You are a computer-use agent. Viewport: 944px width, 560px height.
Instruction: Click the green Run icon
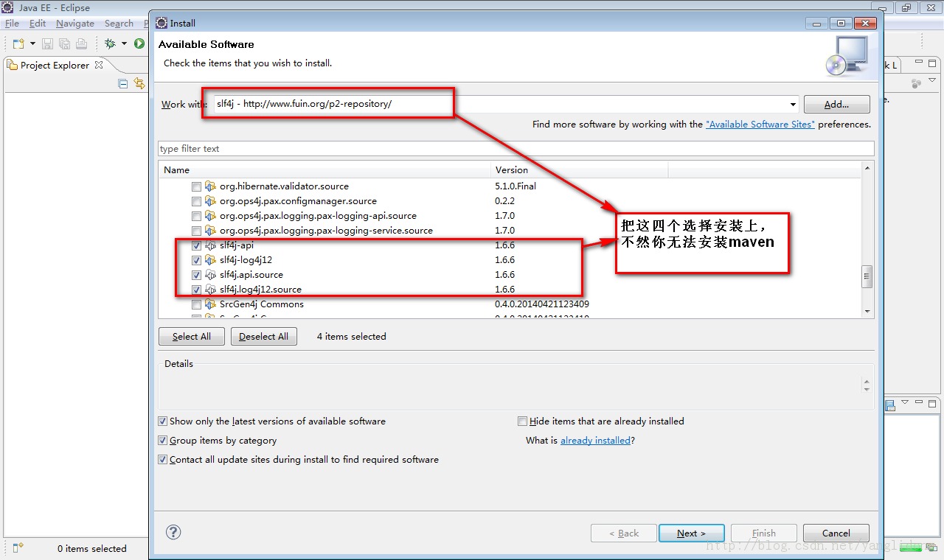[x=139, y=44]
